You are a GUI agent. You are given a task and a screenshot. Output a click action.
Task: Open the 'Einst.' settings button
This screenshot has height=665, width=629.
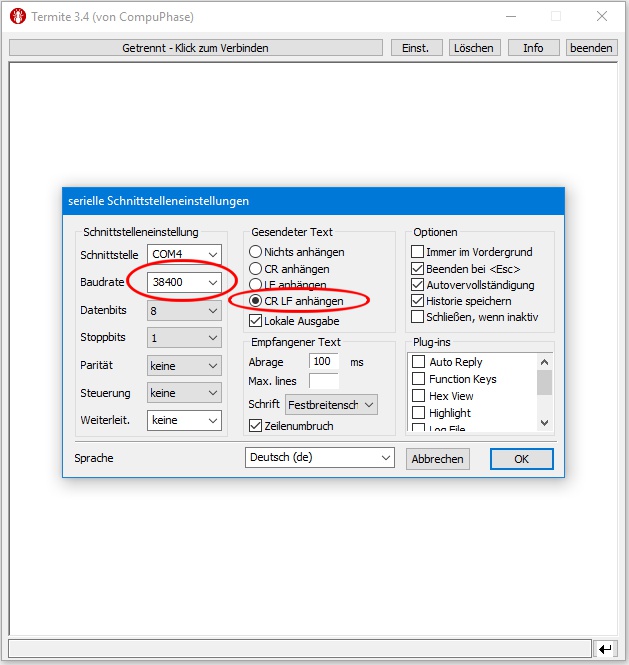point(415,48)
